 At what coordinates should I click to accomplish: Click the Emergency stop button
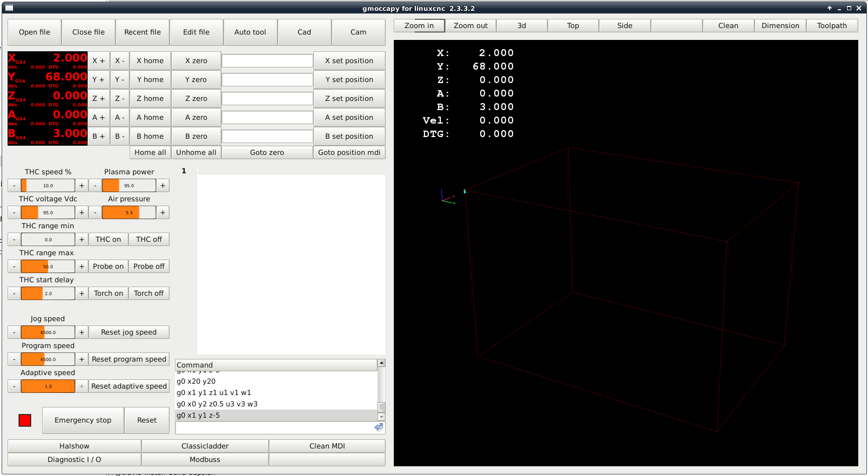tap(83, 420)
